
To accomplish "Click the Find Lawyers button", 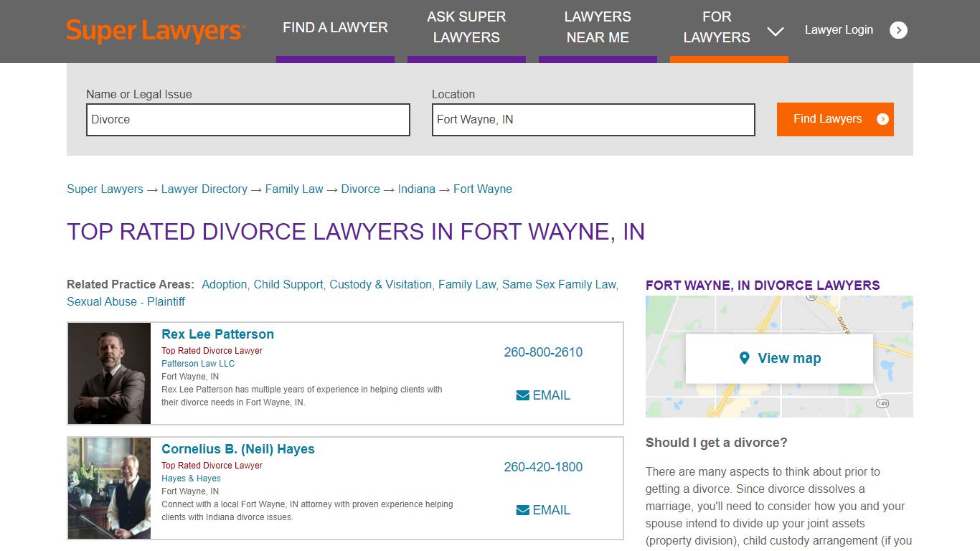I will coord(835,119).
